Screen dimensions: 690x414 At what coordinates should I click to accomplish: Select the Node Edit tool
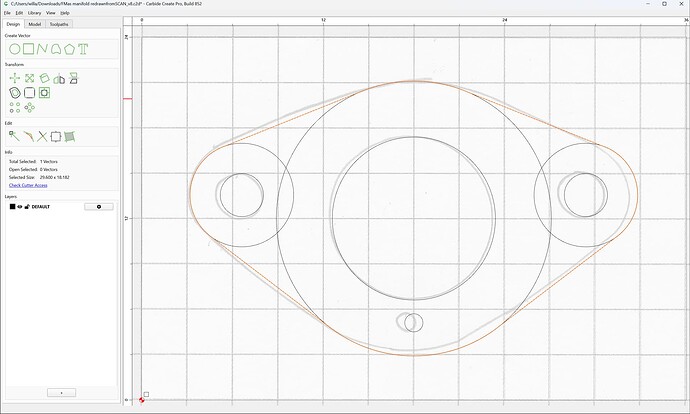[x=14, y=136]
